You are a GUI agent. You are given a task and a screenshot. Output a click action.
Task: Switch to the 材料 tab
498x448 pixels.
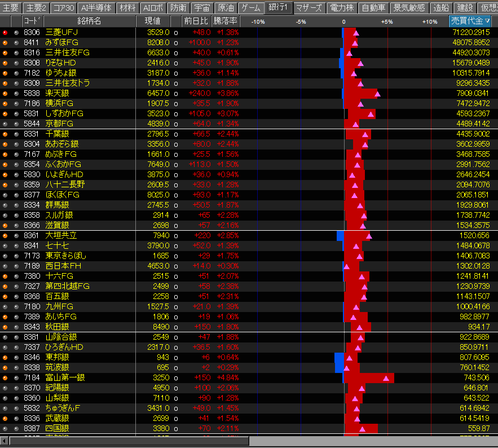127,7
